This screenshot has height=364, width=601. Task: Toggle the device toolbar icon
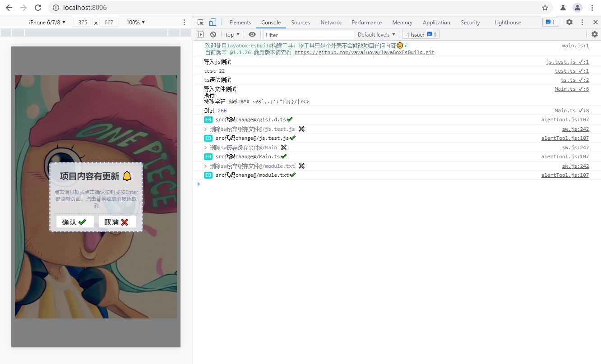click(x=213, y=22)
